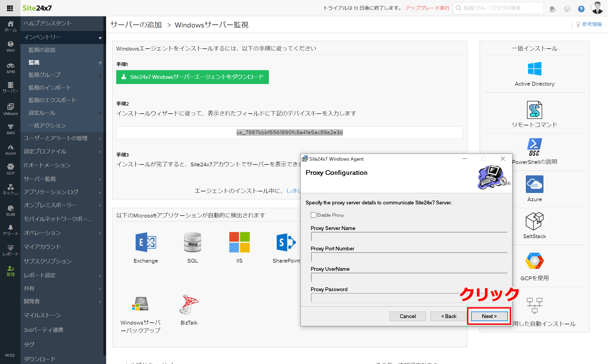Screen dimensions: 608x364
Task: Open the RUM sidebar icon
Action: click(10, 211)
